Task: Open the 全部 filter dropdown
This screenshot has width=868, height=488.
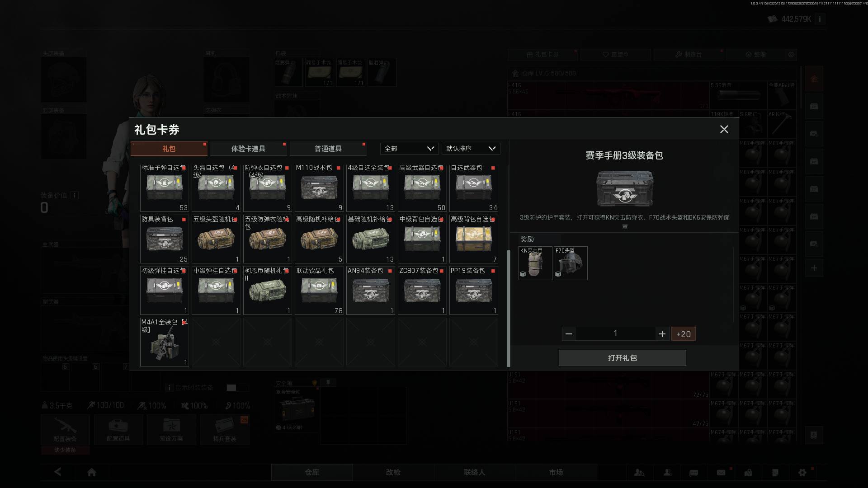Action: [x=409, y=149]
